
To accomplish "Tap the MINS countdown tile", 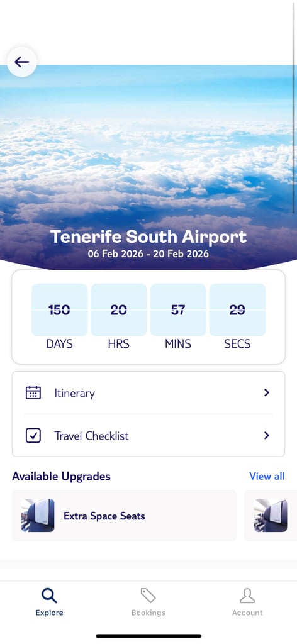I will (x=178, y=309).
